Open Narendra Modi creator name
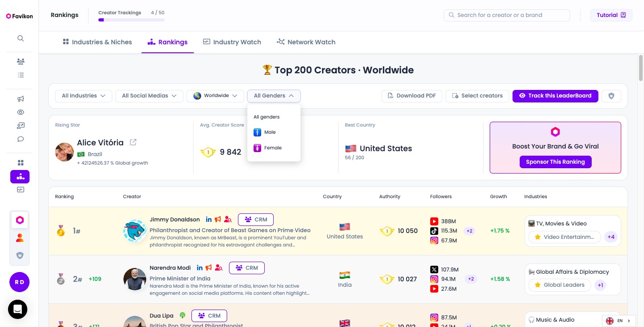This screenshot has width=644, height=327. point(170,268)
